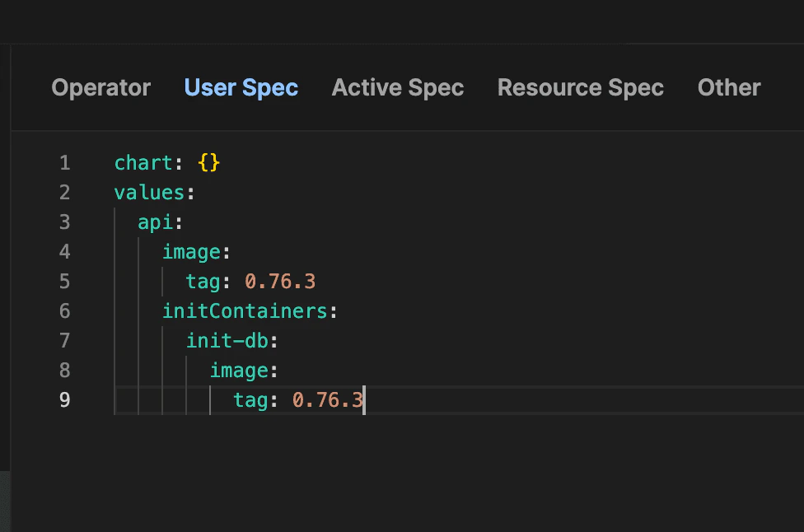804x532 pixels.
Task: Click the chart key on line 1
Action: pos(144,162)
